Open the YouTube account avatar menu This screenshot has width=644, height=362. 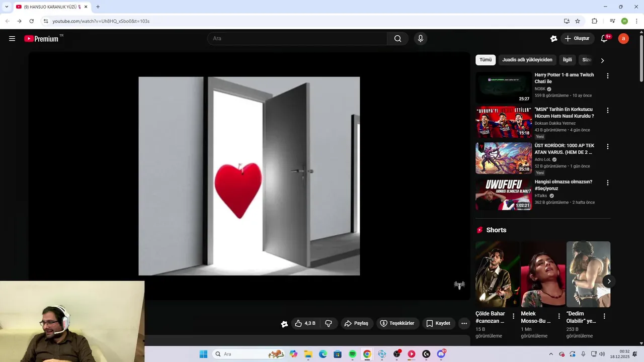[x=623, y=39]
